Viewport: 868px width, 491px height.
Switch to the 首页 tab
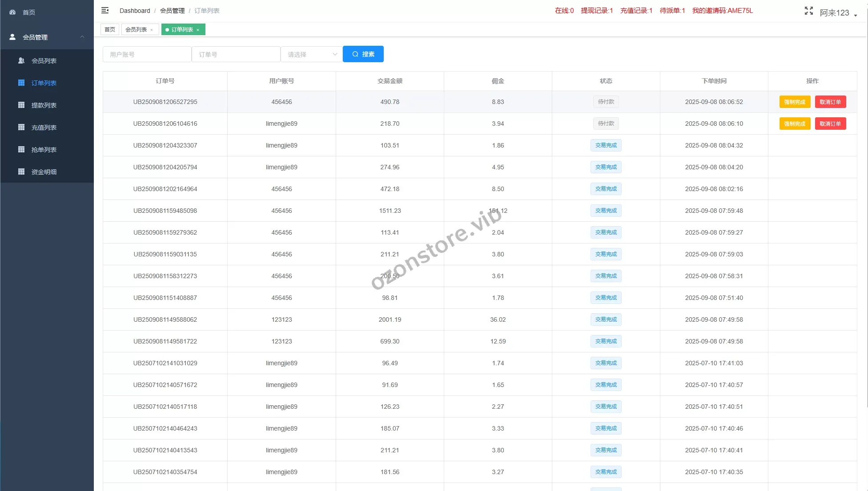(110, 29)
